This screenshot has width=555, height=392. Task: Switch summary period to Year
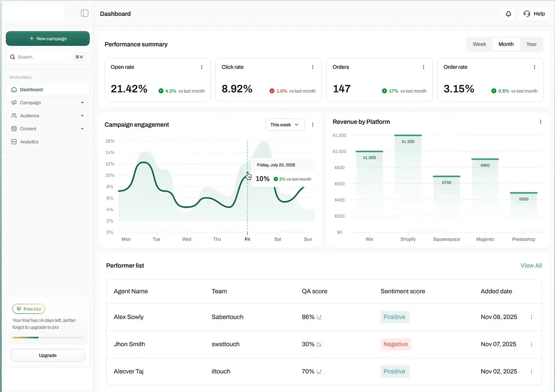pyautogui.click(x=531, y=44)
